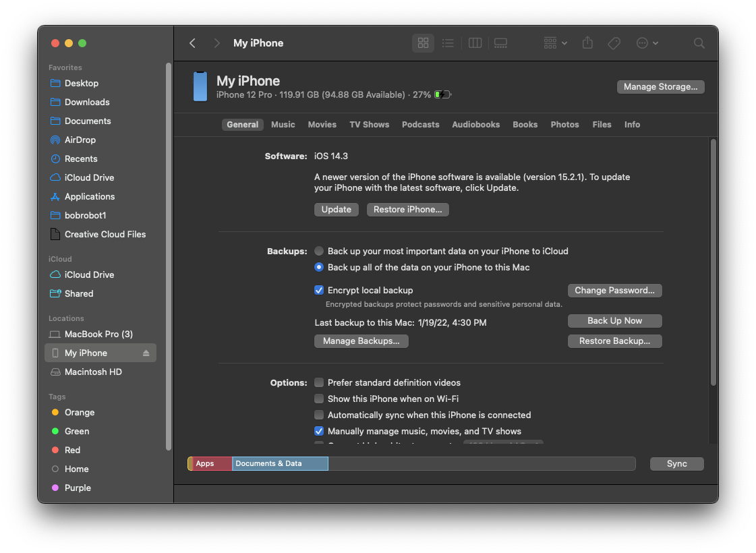Switch to the Photos tab
Image resolution: width=756 pixels, height=553 pixels.
[564, 125]
